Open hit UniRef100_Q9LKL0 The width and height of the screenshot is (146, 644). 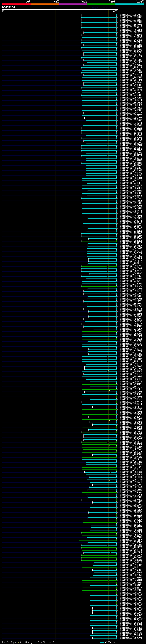[x=131, y=15]
